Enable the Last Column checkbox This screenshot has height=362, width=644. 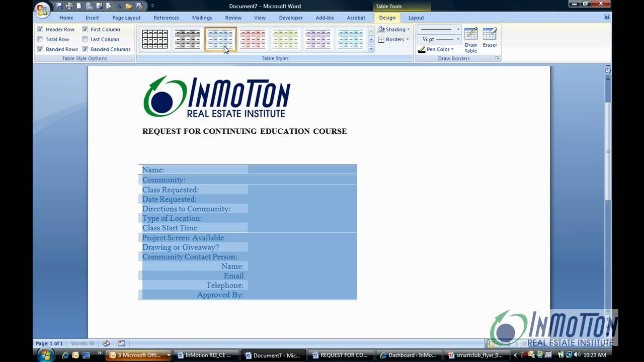point(85,39)
